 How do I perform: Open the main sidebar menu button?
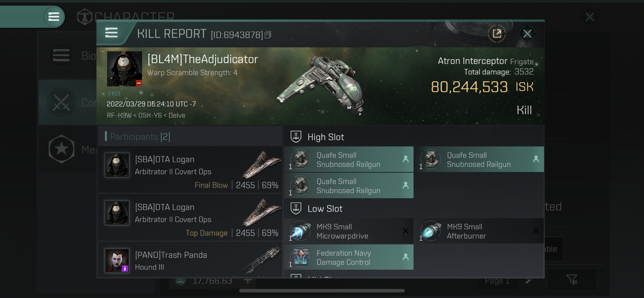[x=54, y=17]
